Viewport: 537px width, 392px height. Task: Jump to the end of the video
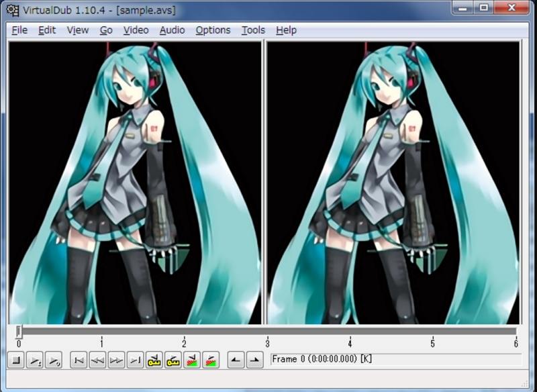pyautogui.click(x=136, y=360)
